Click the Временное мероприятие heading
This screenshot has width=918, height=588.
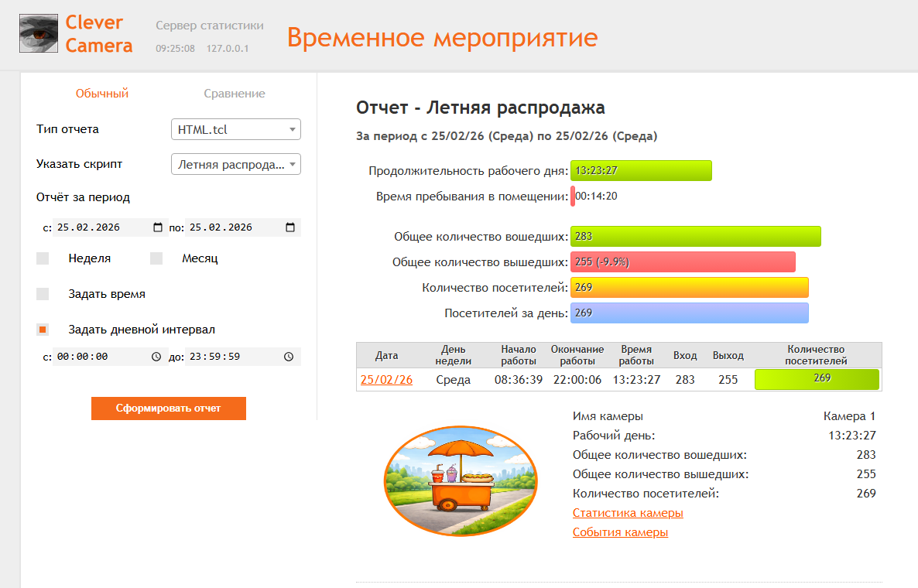point(442,37)
